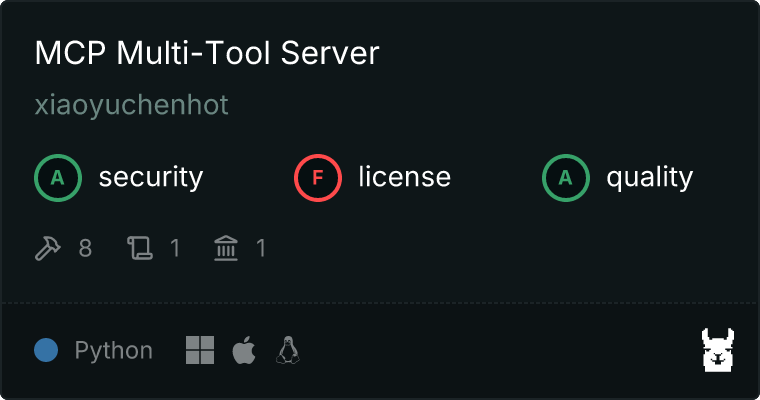Click the blue Python language color dot
The height and width of the screenshot is (400, 760).
click(x=46, y=350)
